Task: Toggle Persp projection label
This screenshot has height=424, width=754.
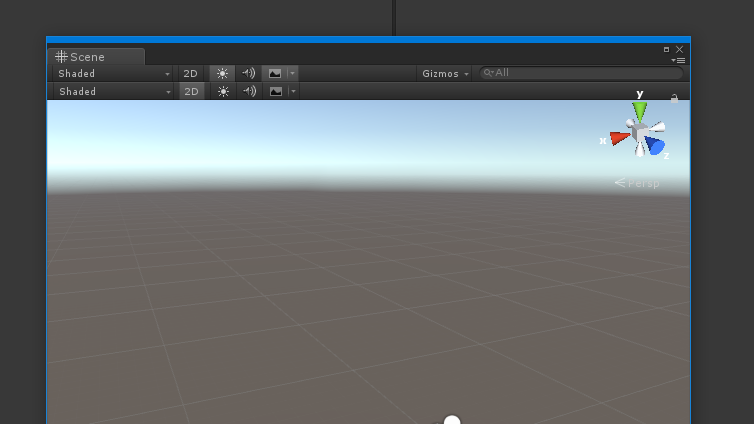Action: point(637,183)
